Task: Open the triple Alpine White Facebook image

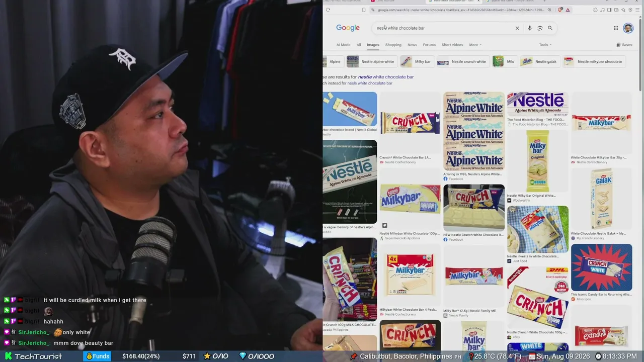Action: pos(474,131)
